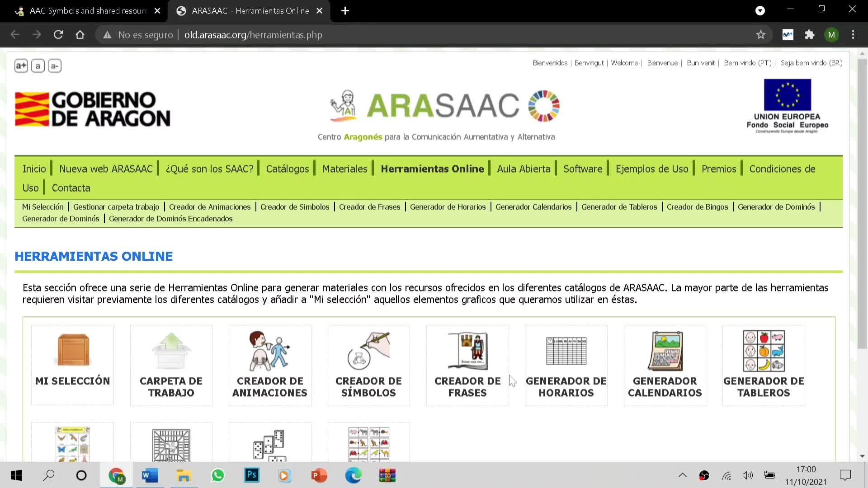Open the Generador de Horarios grid icon

point(566,351)
